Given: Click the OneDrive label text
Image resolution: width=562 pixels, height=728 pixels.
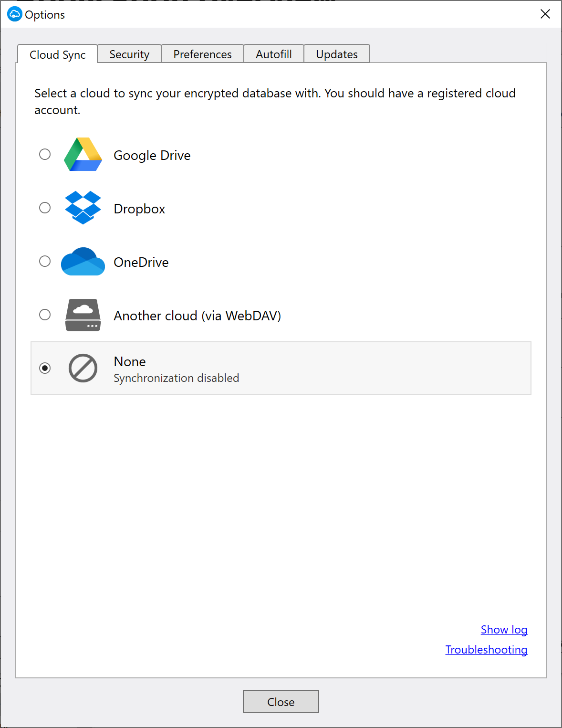Looking at the screenshot, I should click(141, 262).
